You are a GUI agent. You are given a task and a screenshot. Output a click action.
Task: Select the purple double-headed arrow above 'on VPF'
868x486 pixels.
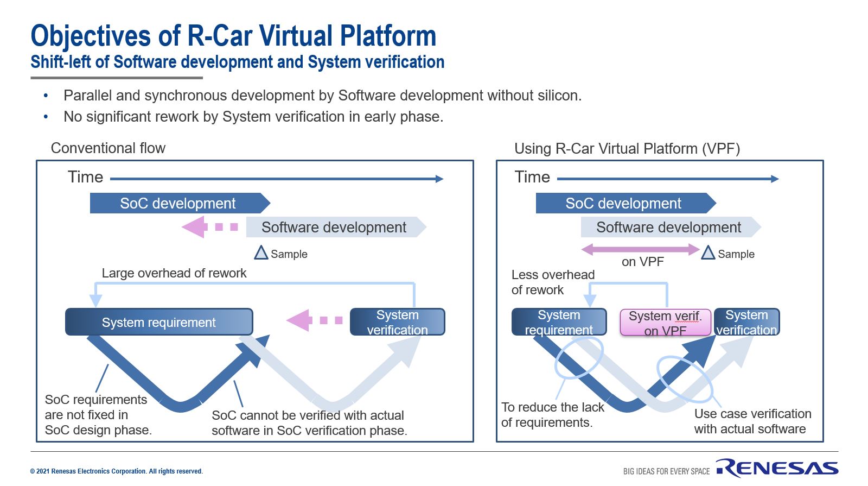640,249
